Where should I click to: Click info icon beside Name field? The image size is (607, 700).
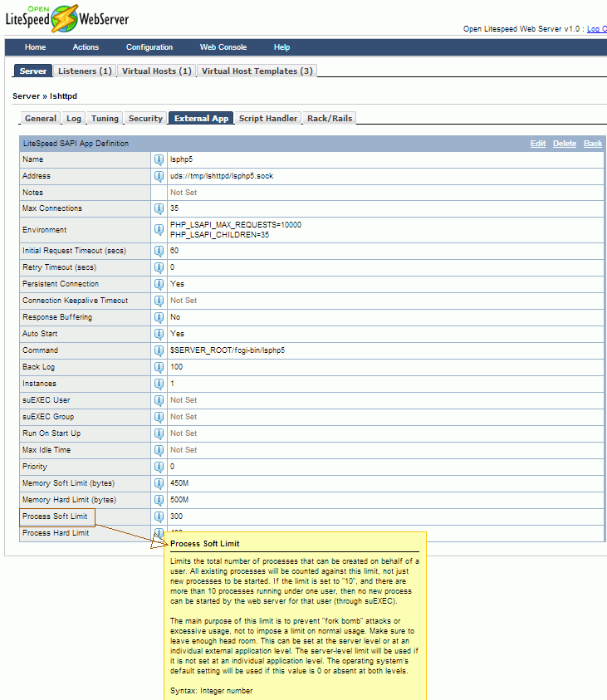coord(159,159)
